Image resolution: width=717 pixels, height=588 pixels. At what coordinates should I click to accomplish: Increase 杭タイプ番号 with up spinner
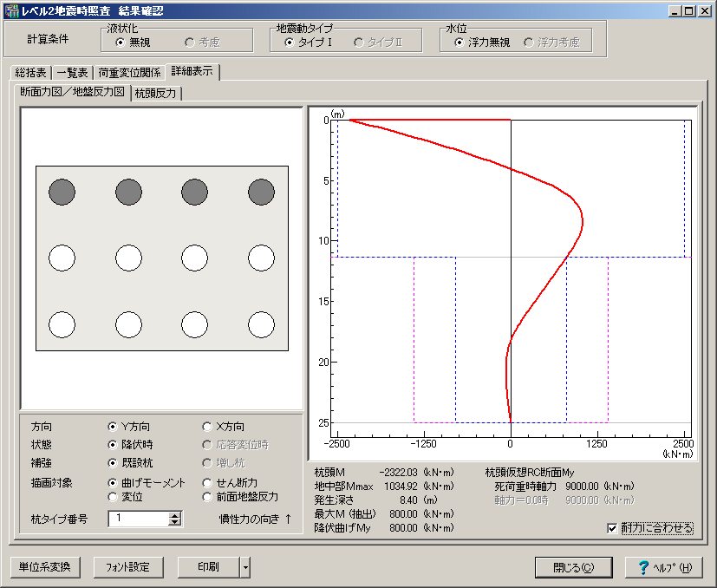[174, 515]
